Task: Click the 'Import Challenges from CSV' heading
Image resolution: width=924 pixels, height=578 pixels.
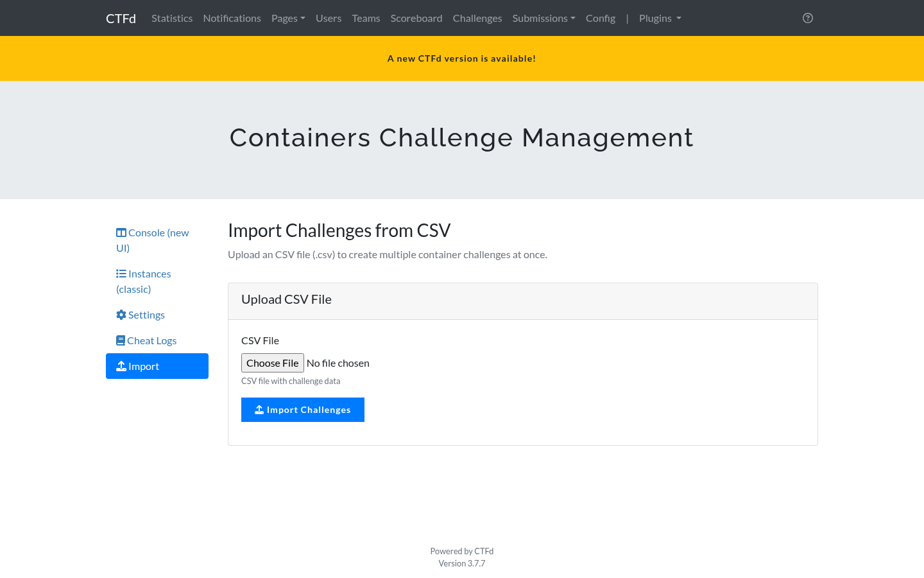Action: coord(339,231)
